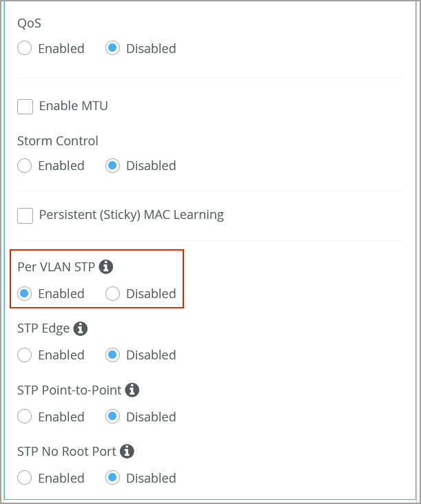Viewport: 421px width, 504px height.
Task: Select Enabled for Per VLAN STP
Action: point(25,293)
